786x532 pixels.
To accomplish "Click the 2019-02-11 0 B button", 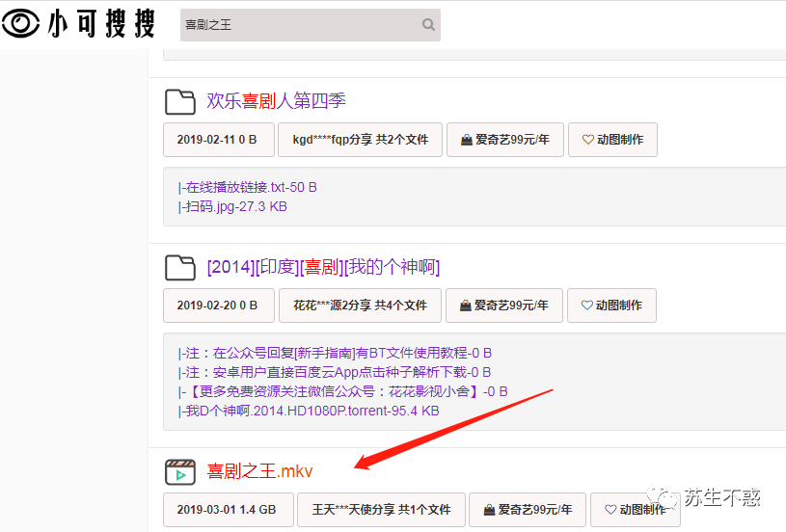I will pyautogui.click(x=219, y=140).
